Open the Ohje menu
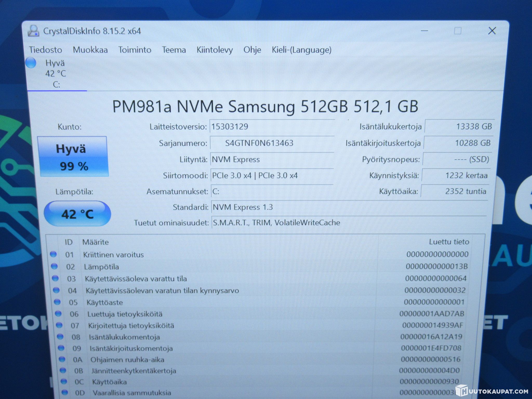The height and width of the screenshot is (399, 532). tap(252, 50)
